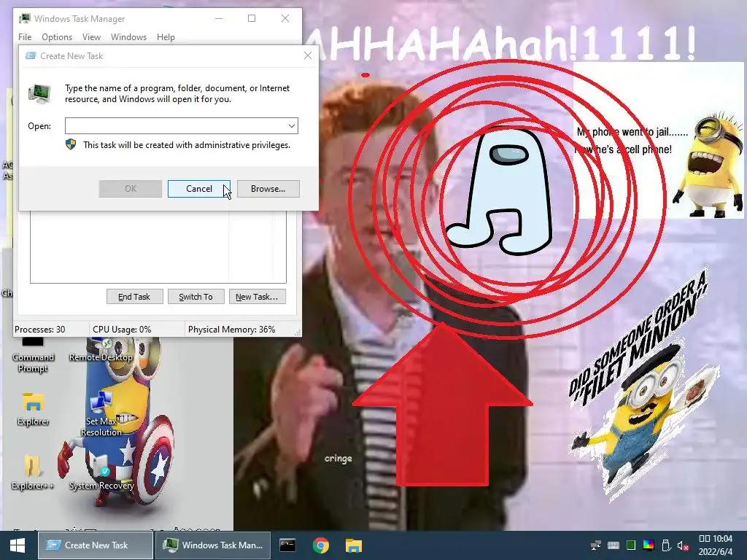Click the safely remove USB tray icon

click(666, 545)
